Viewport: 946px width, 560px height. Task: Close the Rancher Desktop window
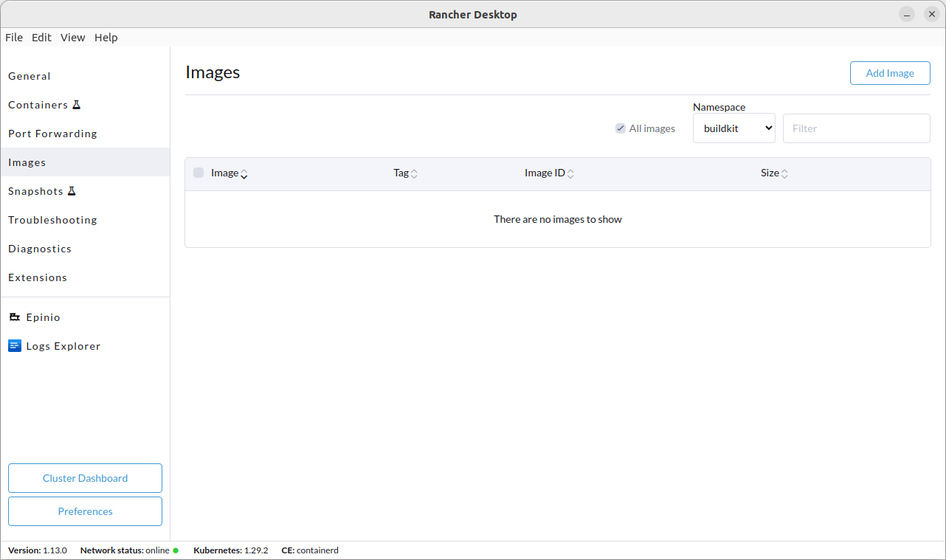pos(932,15)
